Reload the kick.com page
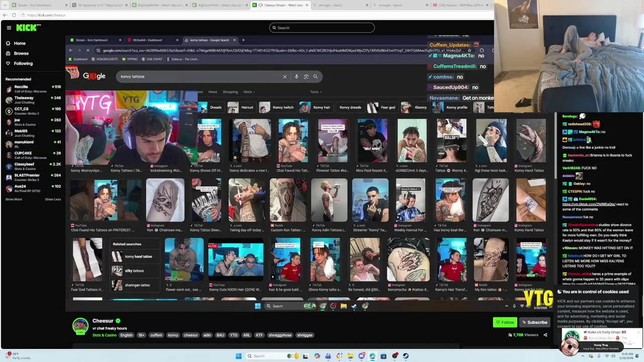Screen dimensions: 644x362 coord(14,15)
